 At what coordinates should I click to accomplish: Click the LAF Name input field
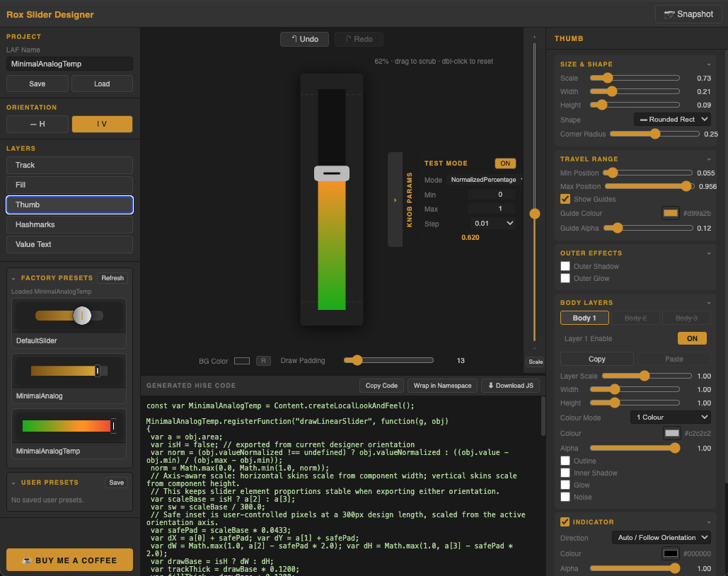pyautogui.click(x=69, y=64)
